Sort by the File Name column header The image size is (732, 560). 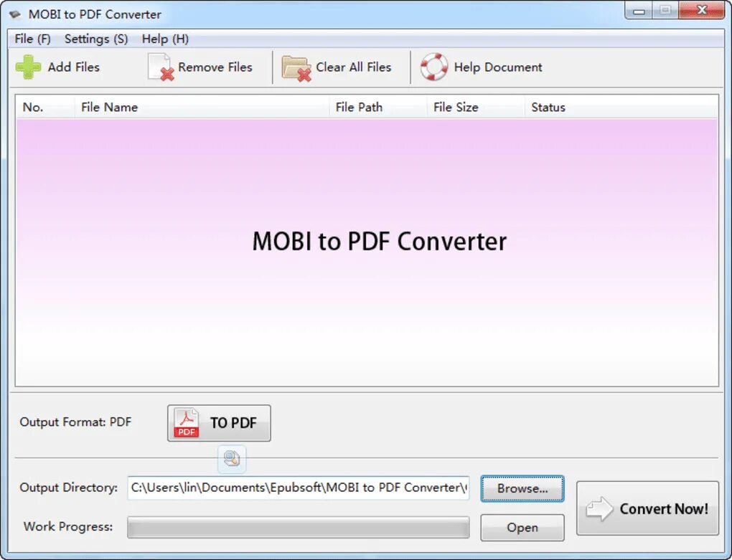(x=202, y=108)
